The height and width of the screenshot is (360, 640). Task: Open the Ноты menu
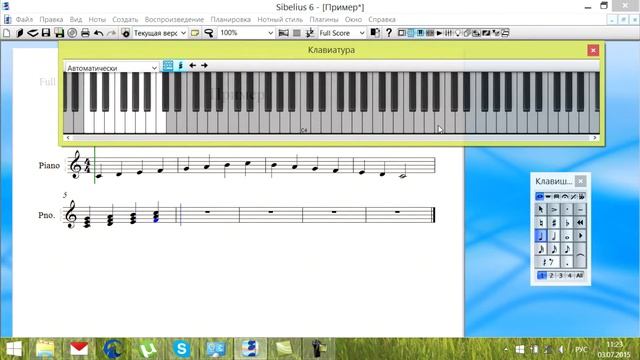click(97, 19)
